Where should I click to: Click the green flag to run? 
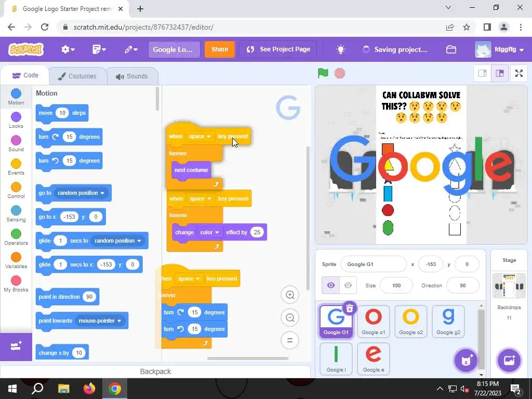[323, 73]
